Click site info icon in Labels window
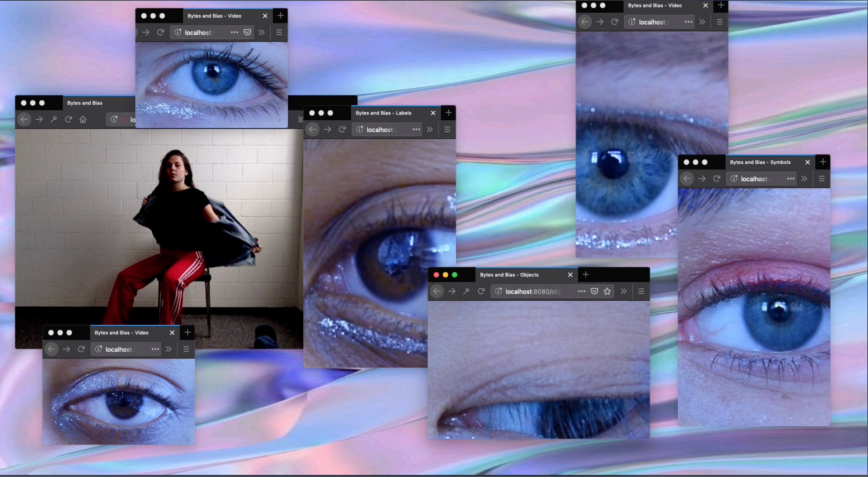 360,130
